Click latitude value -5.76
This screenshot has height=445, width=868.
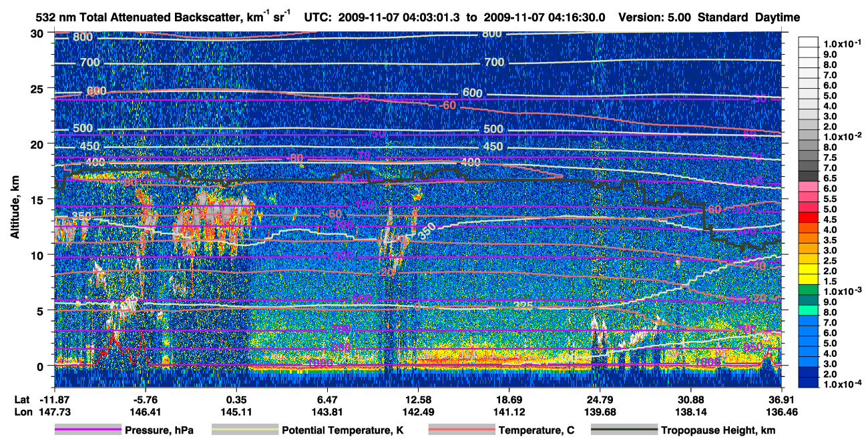(146, 399)
